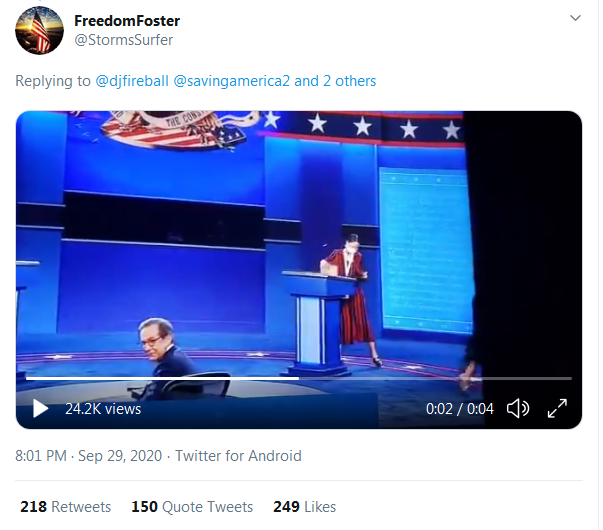
Task: Open the @djfireball mention link
Action: click(x=132, y=81)
